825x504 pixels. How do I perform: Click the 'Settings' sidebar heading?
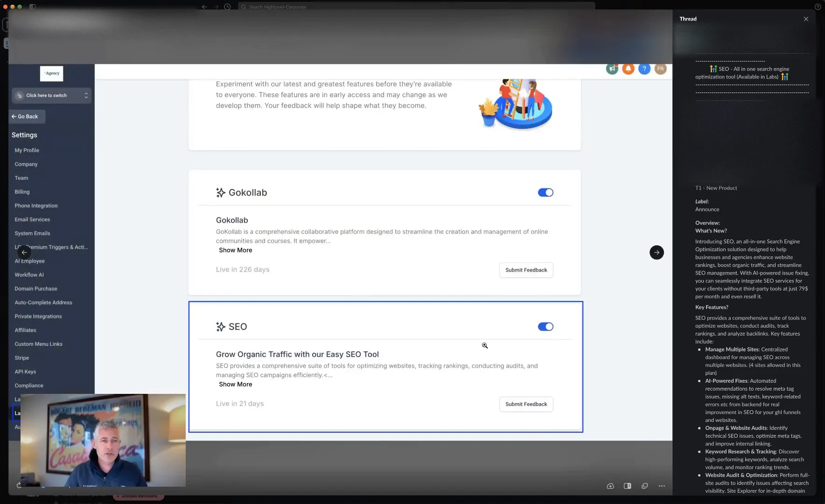[24, 135]
